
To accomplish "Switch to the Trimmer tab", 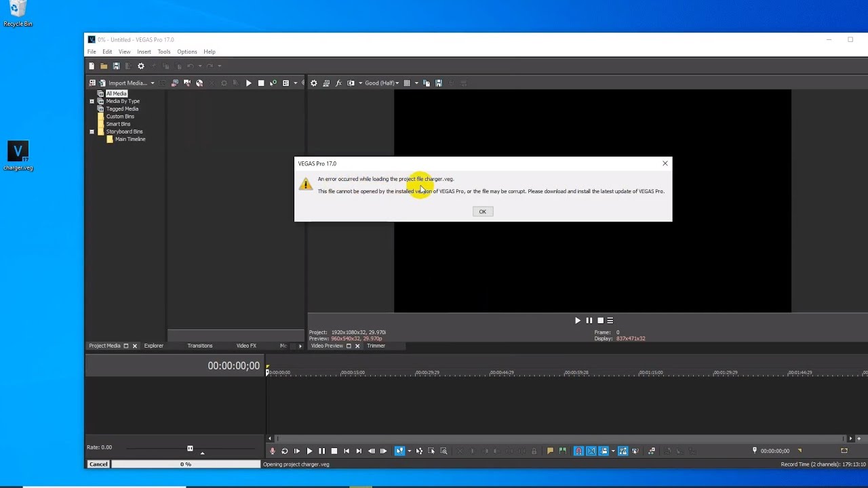I will [x=376, y=346].
